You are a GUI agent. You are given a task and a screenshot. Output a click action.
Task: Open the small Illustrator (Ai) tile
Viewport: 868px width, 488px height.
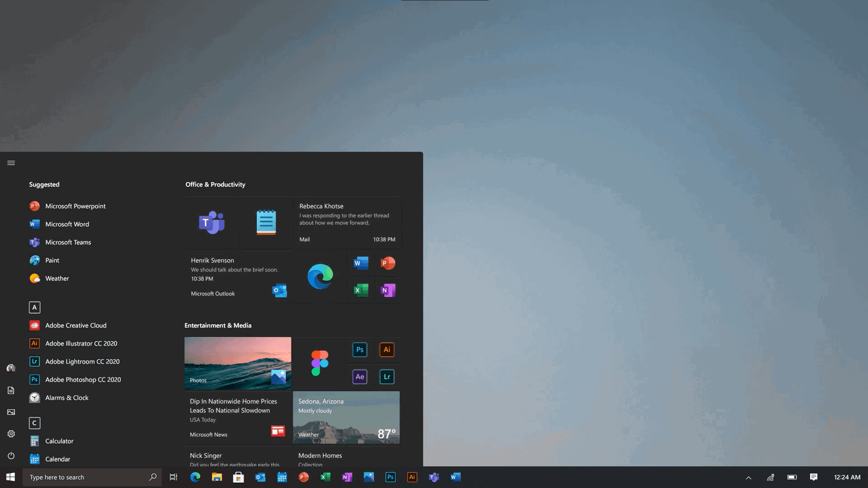click(387, 350)
